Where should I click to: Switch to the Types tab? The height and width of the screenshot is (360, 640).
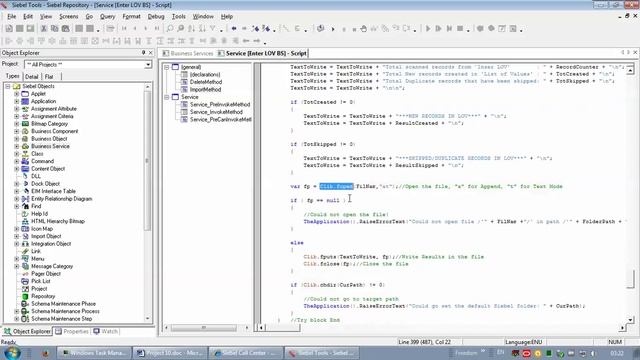[12, 76]
